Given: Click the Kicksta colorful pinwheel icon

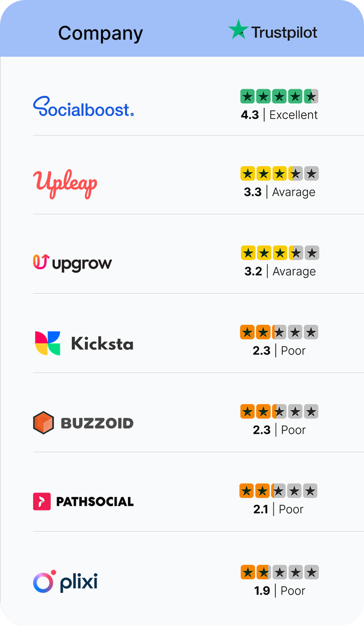Looking at the screenshot, I should pos(48,343).
